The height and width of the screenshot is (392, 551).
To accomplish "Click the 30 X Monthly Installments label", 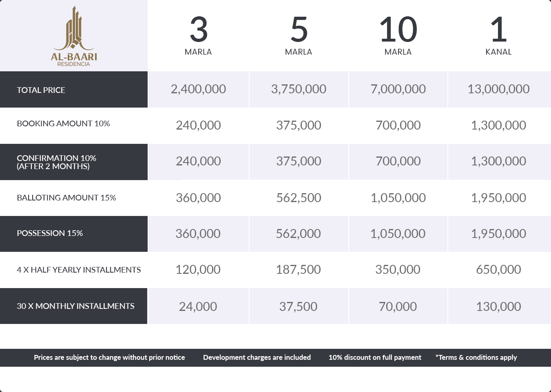I will [x=75, y=306].
